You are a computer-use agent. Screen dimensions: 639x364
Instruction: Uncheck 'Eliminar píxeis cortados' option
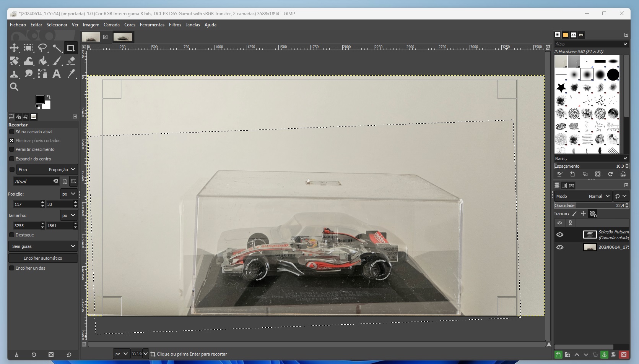12,141
